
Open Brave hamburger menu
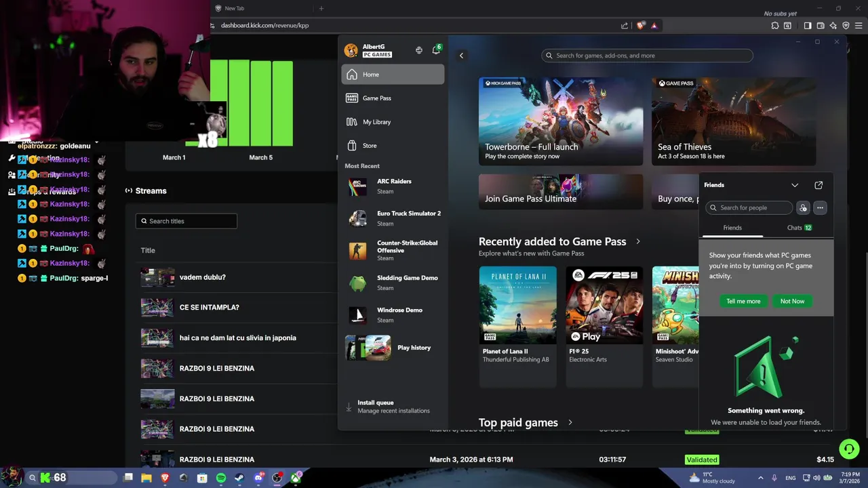tap(859, 26)
